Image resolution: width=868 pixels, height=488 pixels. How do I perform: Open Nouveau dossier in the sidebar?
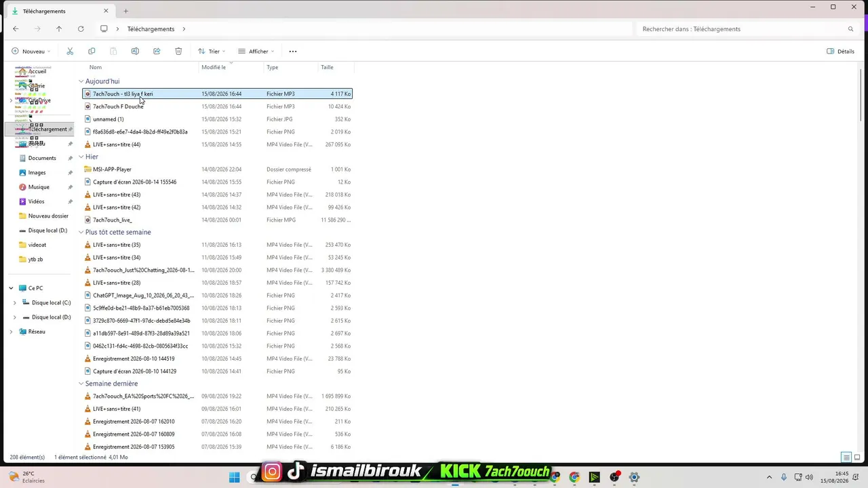click(48, 216)
